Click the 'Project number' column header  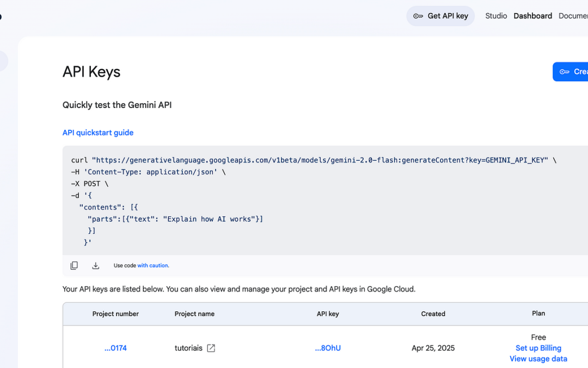[x=115, y=314]
